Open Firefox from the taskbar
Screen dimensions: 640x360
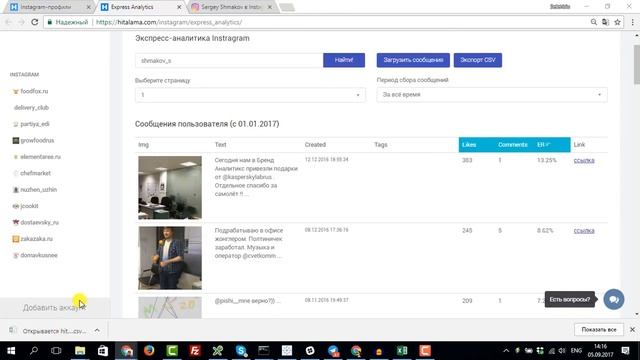point(149,351)
